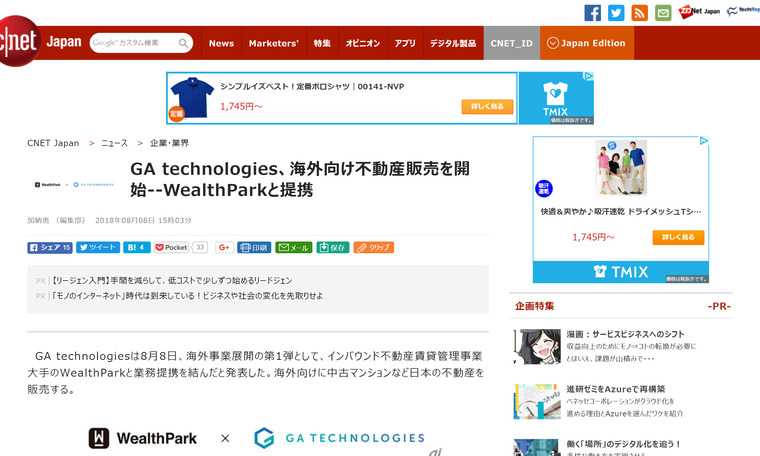Open the RSS feed icon
Screen dimensions: 760x456
coord(639,13)
